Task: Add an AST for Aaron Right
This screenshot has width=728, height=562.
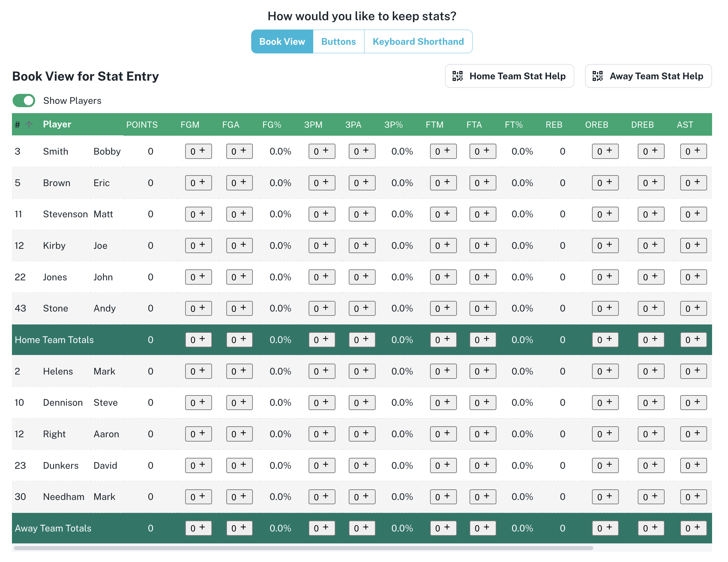Action: point(693,434)
